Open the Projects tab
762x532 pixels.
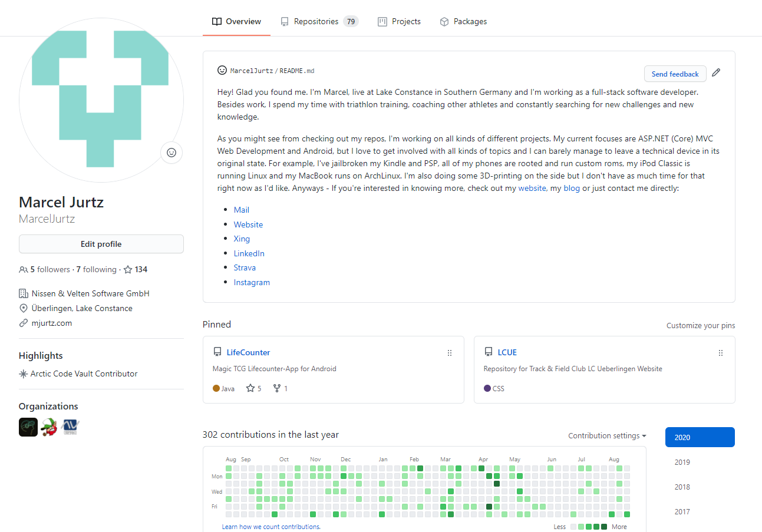[x=399, y=21]
